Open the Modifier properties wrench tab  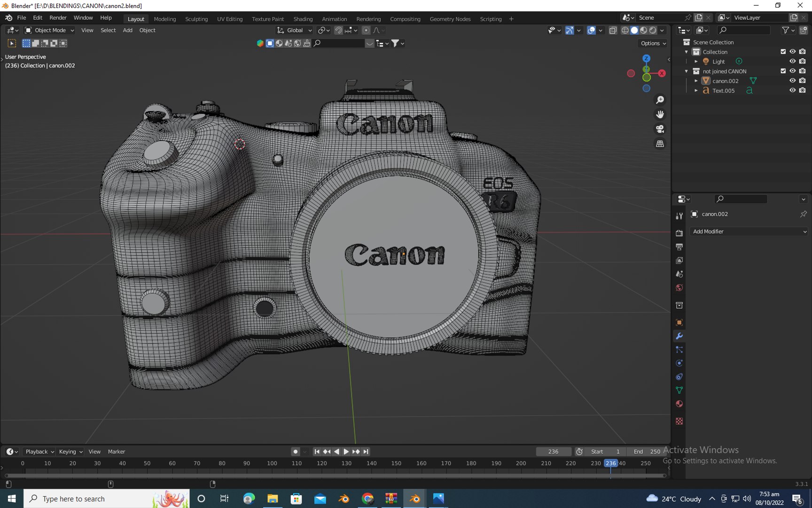click(679, 336)
